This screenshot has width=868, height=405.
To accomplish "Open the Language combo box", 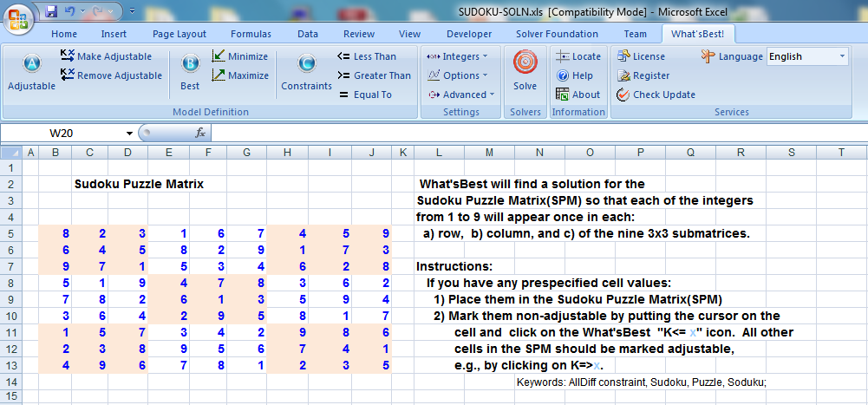I will point(806,56).
